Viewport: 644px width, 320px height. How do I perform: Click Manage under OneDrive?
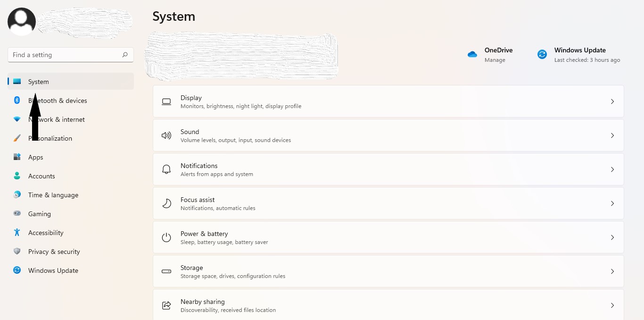[x=495, y=60]
